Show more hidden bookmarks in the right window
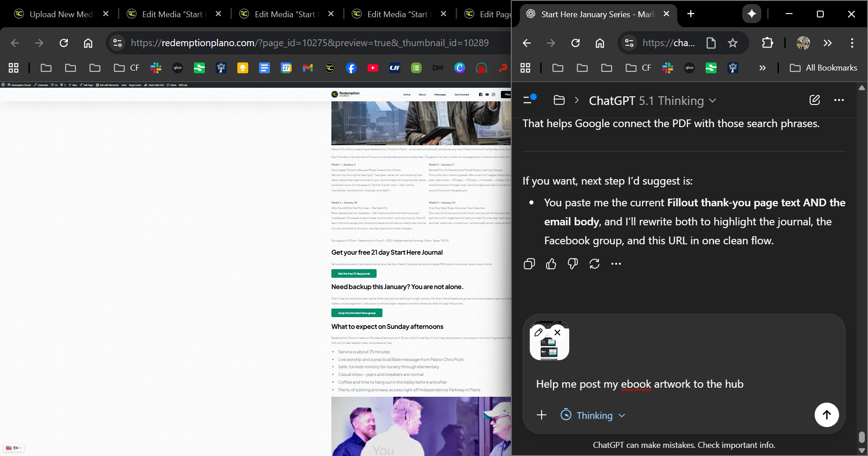868x456 pixels. [x=762, y=68]
